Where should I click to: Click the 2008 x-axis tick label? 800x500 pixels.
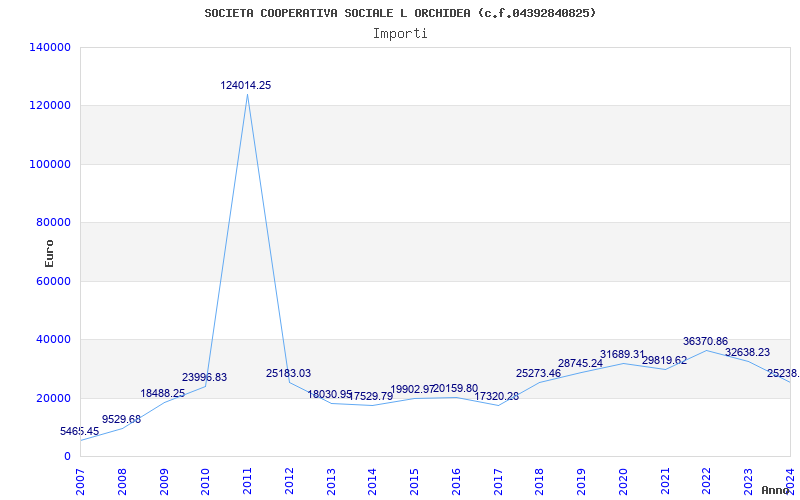click(x=122, y=482)
